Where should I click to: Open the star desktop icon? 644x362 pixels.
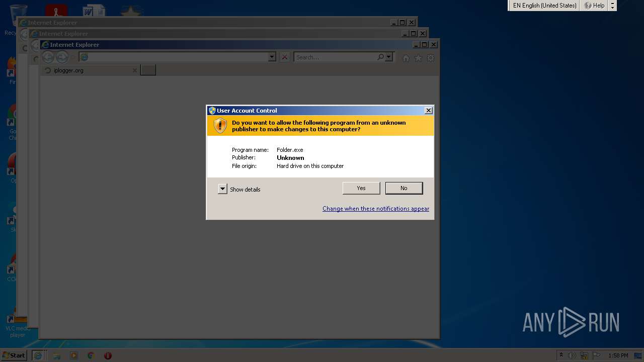[132, 11]
